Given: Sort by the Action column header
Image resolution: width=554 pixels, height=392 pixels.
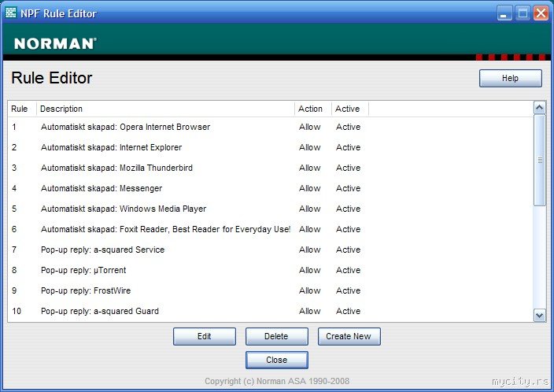Looking at the screenshot, I should click(313, 109).
